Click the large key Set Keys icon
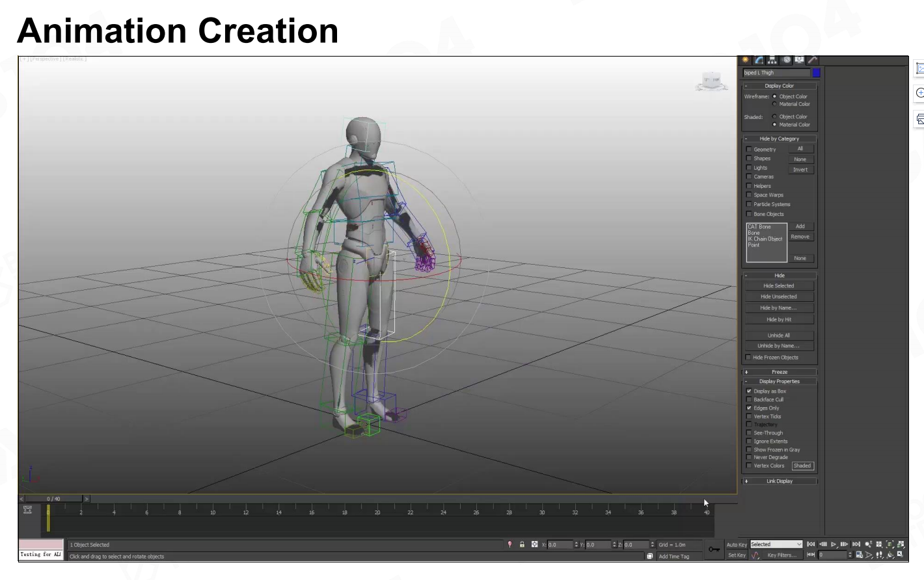924x580 pixels. click(714, 549)
